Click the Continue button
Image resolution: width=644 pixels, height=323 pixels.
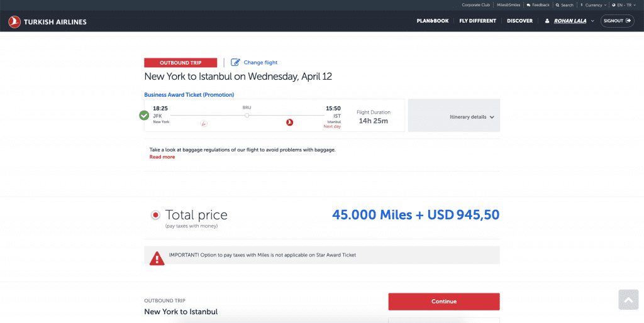(444, 302)
